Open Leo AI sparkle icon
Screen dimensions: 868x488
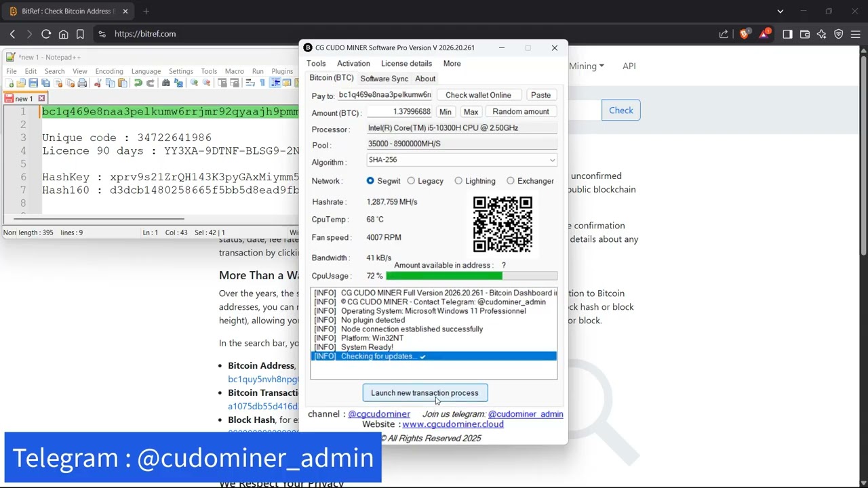point(822,34)
